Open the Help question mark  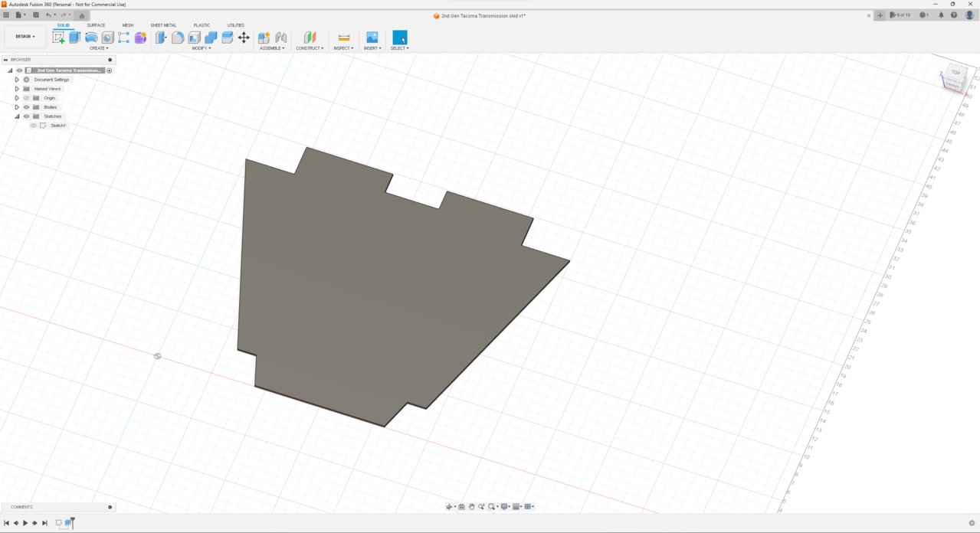(954, 15)
